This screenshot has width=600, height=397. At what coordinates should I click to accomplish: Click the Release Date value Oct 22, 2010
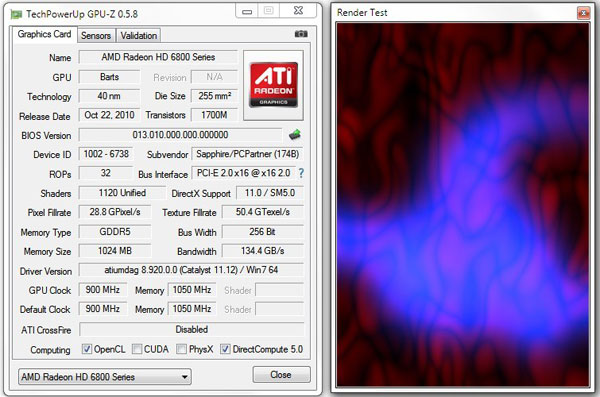[109, 115]
